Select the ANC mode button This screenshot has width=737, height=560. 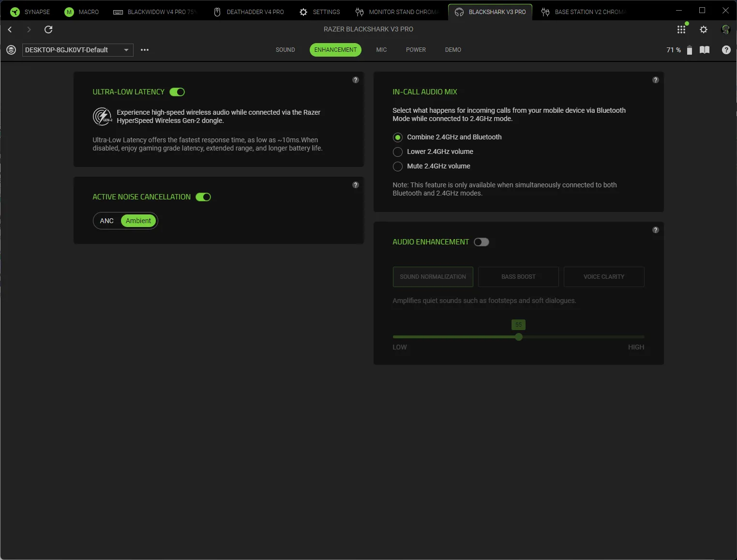pyautogui.click(x=107, y=221)
